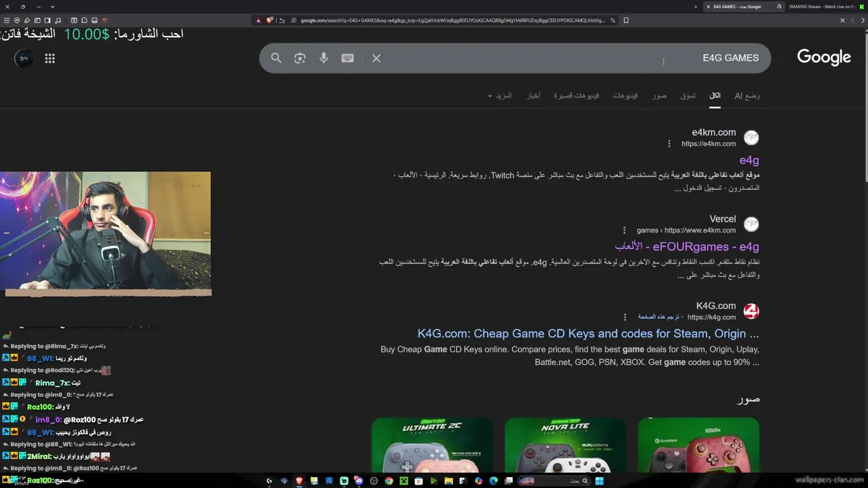Open Discord icon in taskbar
Viewport: 868px width, 488px height.
(x=359, y=481)
